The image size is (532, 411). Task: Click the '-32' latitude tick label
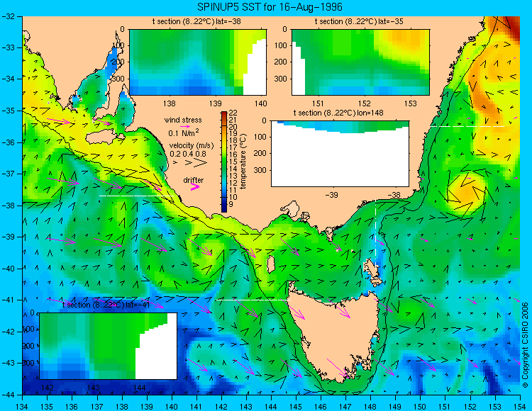(x=7, y=16)
